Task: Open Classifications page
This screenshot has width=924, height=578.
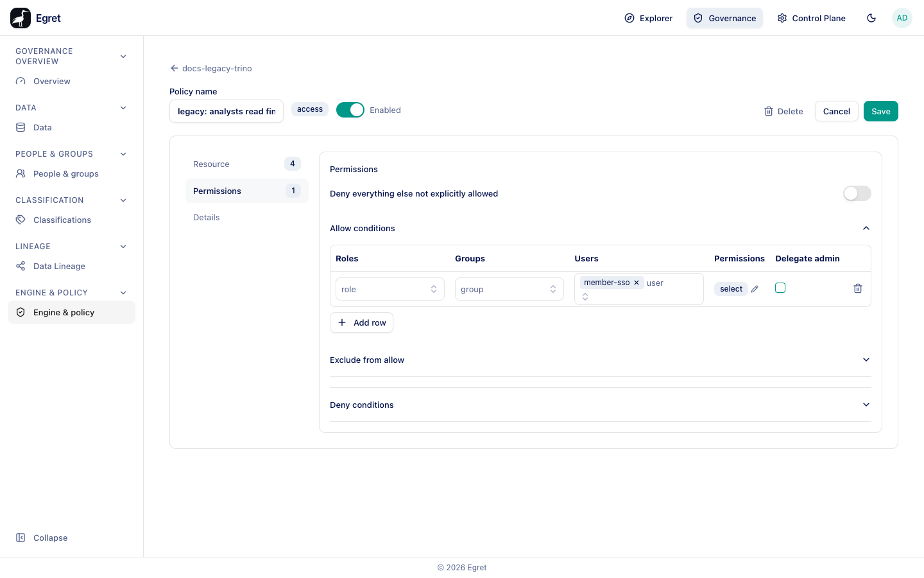Action: coord(71,220)
